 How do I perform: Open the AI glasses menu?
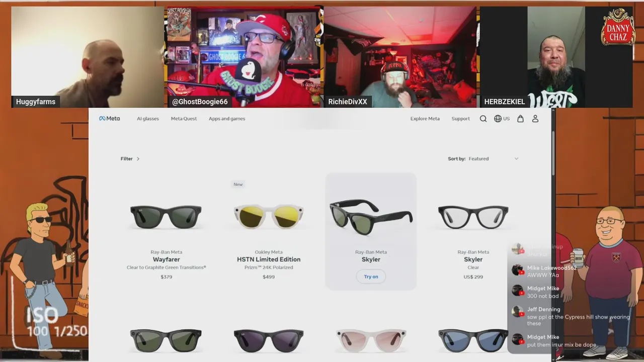[148, 119]
